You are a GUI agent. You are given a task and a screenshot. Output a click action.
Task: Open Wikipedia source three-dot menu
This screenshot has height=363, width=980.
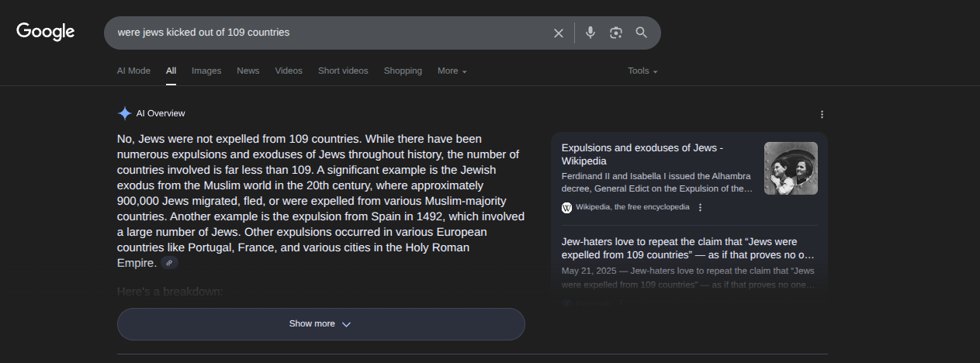tap(700, 207)
